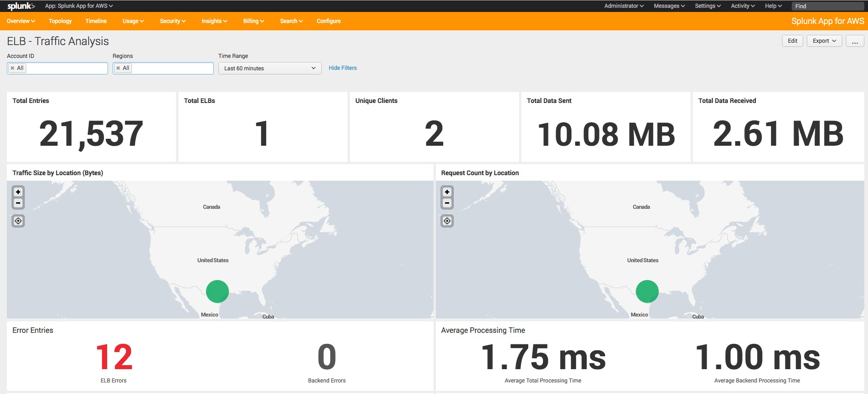Screen dimensions: 868x394
Task: Zoom out on Traffic Size map
Action: [18, 203]
